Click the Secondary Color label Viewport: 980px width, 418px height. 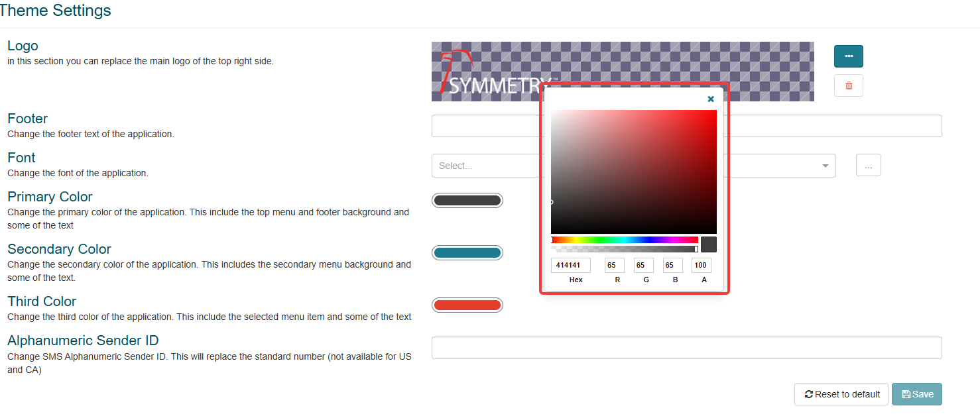59,249
